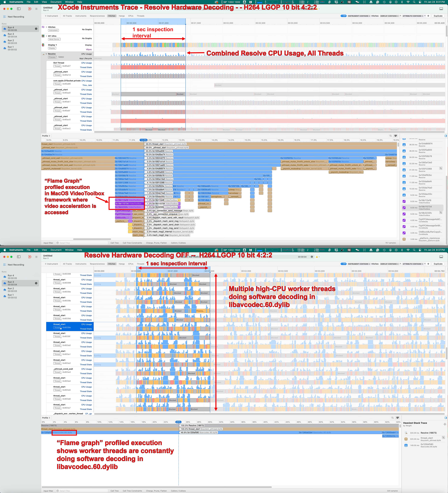Collapse the Resolve process track

pyautogui.click(x=46, y=54)
